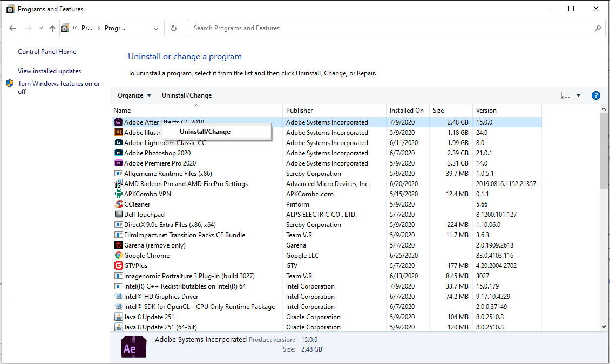
Task: Open the help question mark icon
Action: [596, 95]
